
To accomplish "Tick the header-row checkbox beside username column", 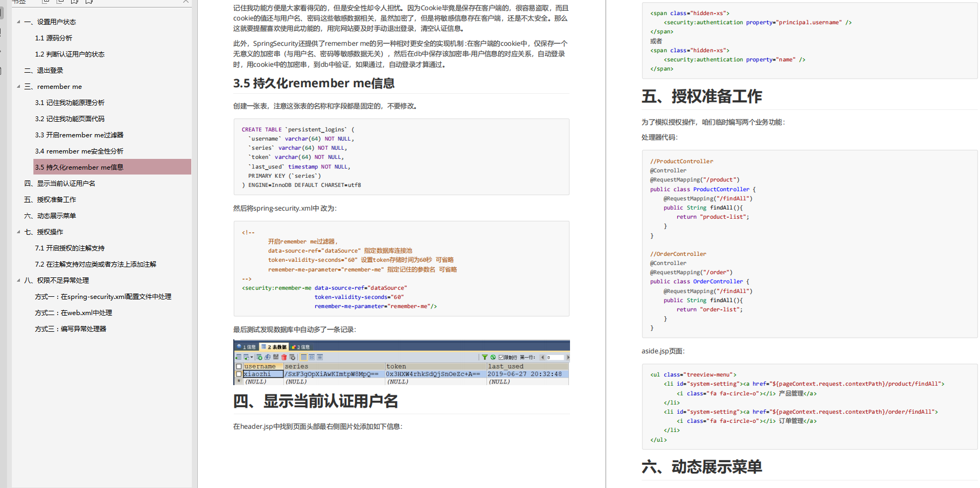I will 239,366.
